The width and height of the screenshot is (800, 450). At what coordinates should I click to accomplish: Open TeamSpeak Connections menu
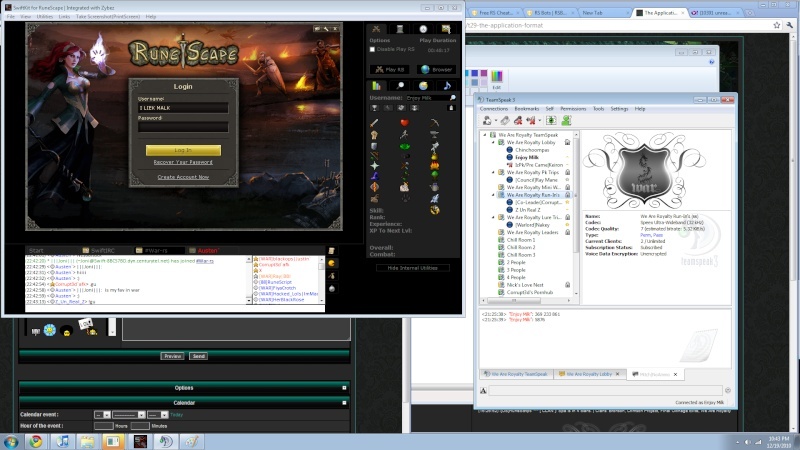(494, 109)
